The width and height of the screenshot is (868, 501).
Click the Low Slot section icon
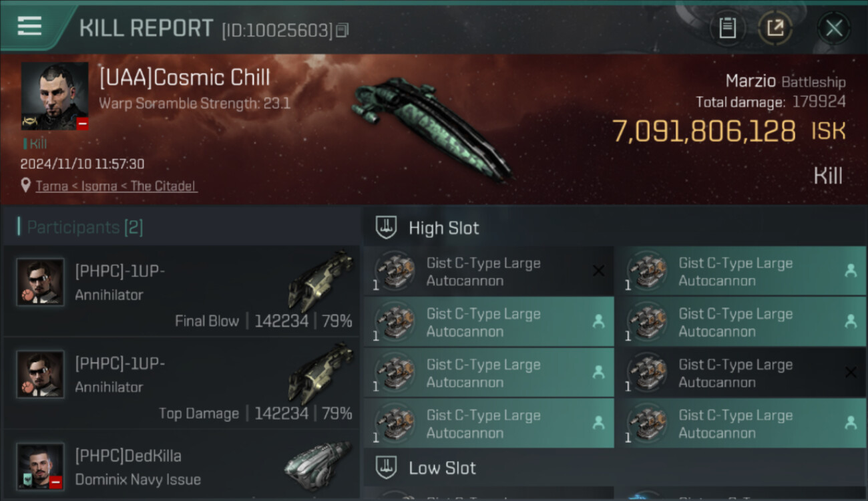click(387, 468)
